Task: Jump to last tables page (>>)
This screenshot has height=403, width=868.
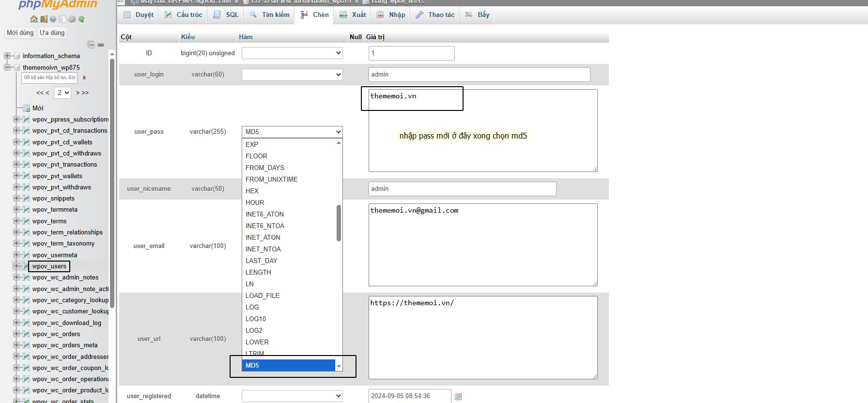Action: click(x=85, y=93)
